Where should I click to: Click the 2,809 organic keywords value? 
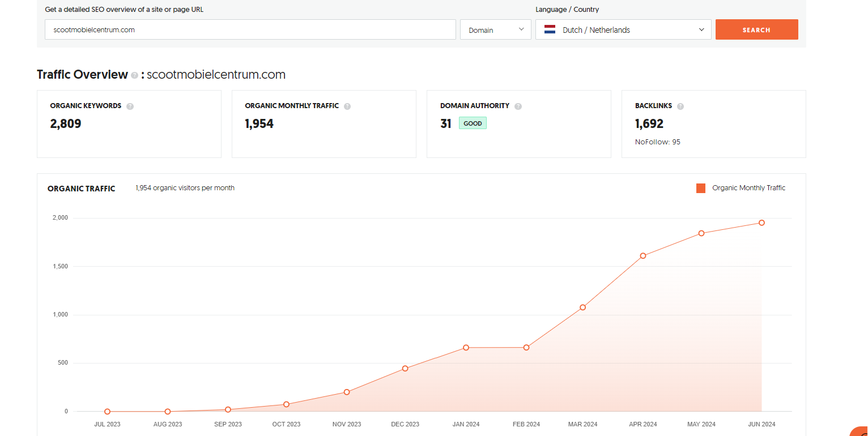tap(66, 123)
